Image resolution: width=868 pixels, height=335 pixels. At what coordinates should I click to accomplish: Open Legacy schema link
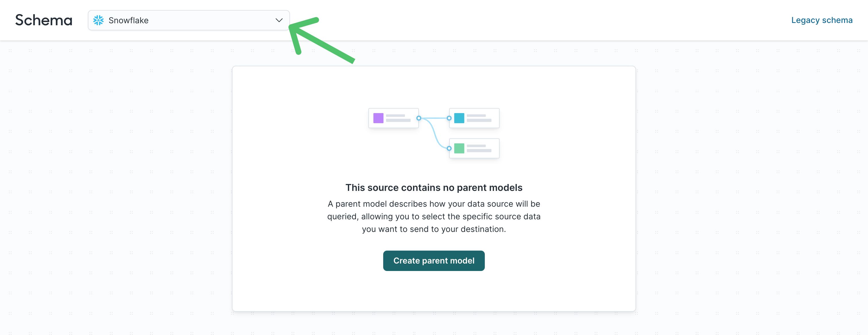pyautogui.click(x=822, y=20)
